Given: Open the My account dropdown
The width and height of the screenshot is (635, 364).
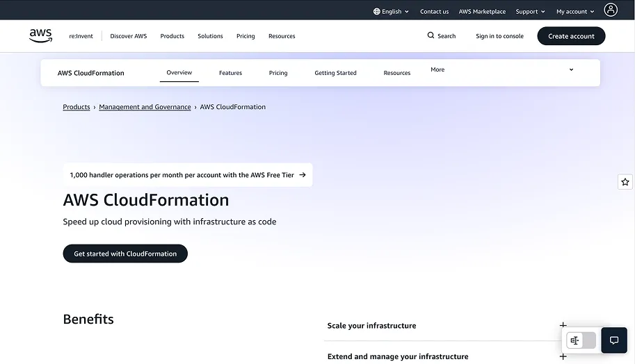Looking at the screenshot, I should pyautogui.click(x=575, y=11).
